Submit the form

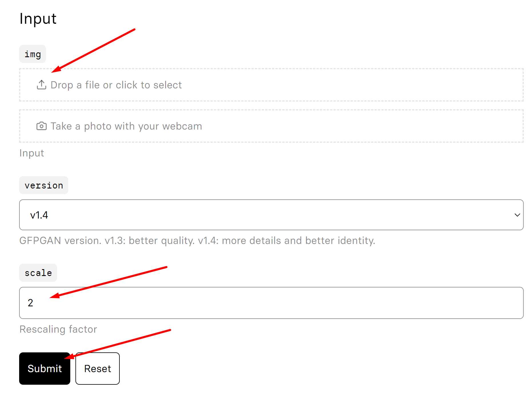pyautogui.click(x=44, y=368)
